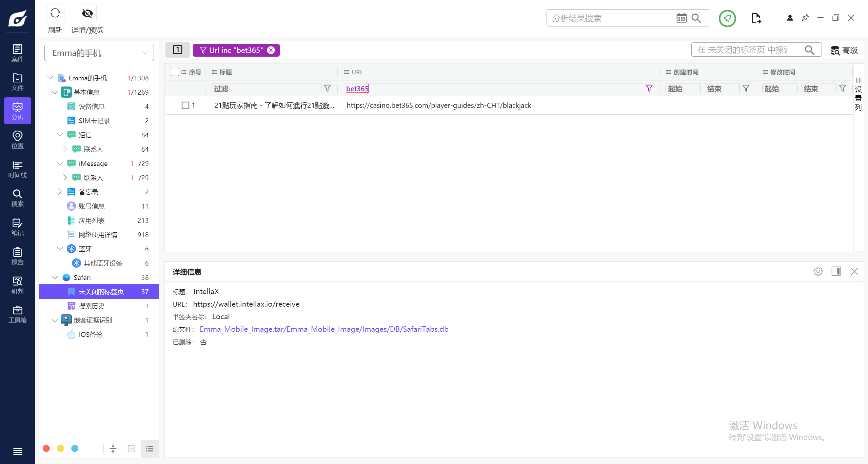Open the 时间线 timeline sidebar icon
The image size is (868, 464).
pos(17,169)
